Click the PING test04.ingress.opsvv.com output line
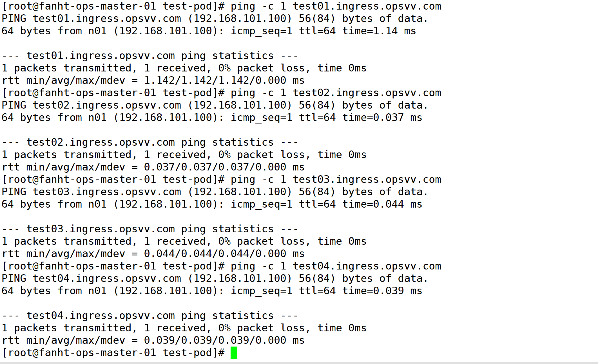This screenshot has width=598, height=364. pyautogui.click(x=215, y=279)
